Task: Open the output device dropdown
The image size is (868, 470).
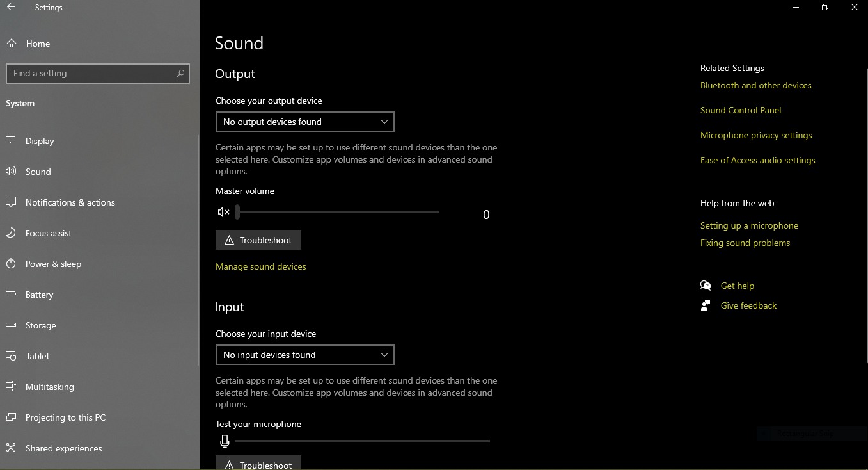Action: [x=304, y=122]
